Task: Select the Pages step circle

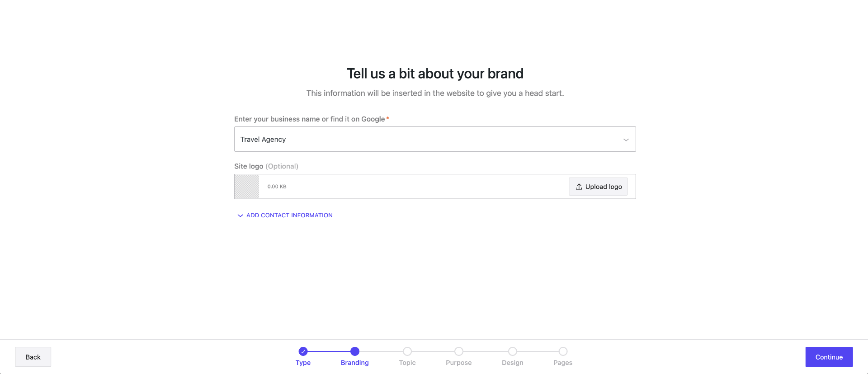Action: (563, 351)
